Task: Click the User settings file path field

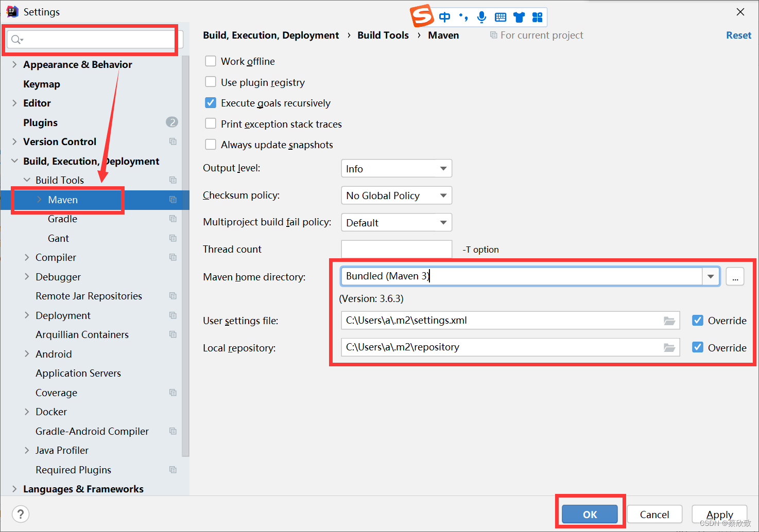Action: click(x=510, y=321)
